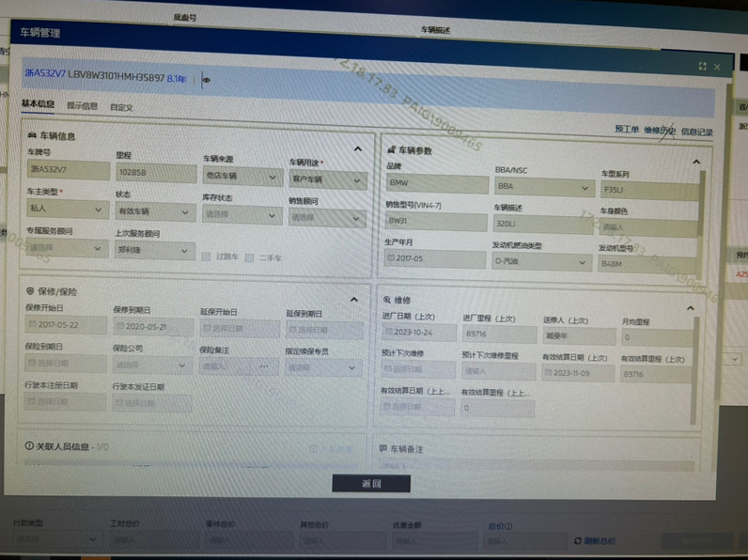This screenshot has height=560, width=748.
Task: Open 库存状态 dropdown
Action: (242, 214)
